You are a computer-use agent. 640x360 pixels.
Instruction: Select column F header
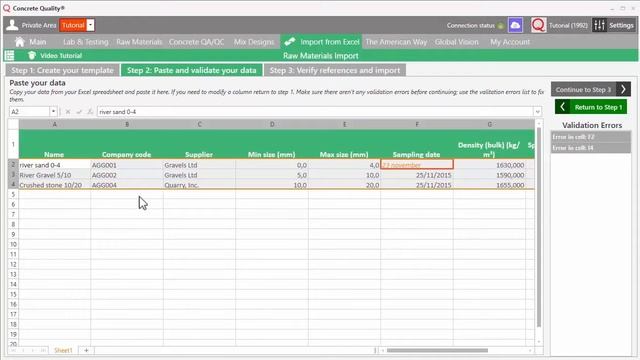pyautogui.click(x=417, y=124)
